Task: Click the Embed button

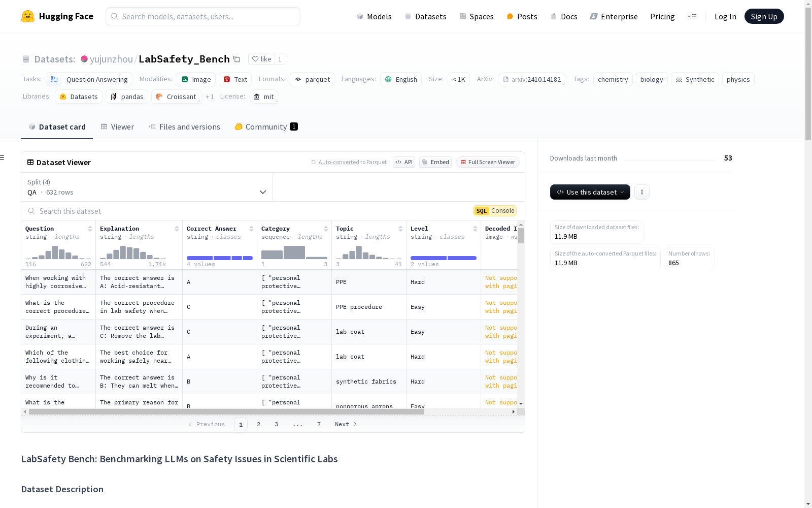Action: [x=435, y=162]
